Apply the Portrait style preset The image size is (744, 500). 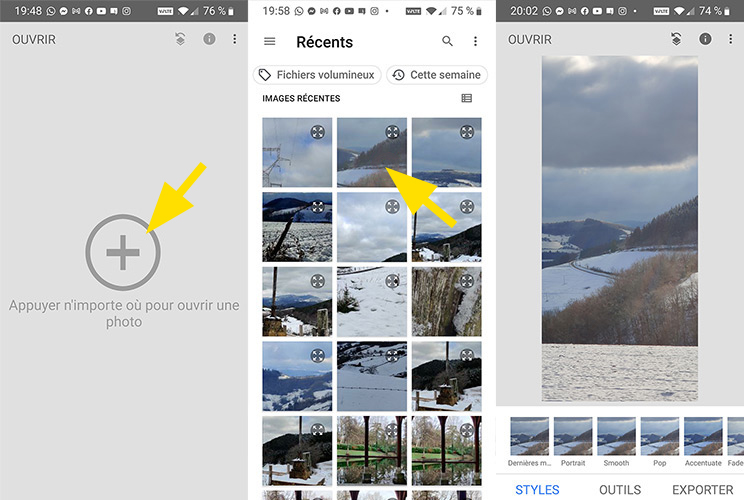click(573, 442)
